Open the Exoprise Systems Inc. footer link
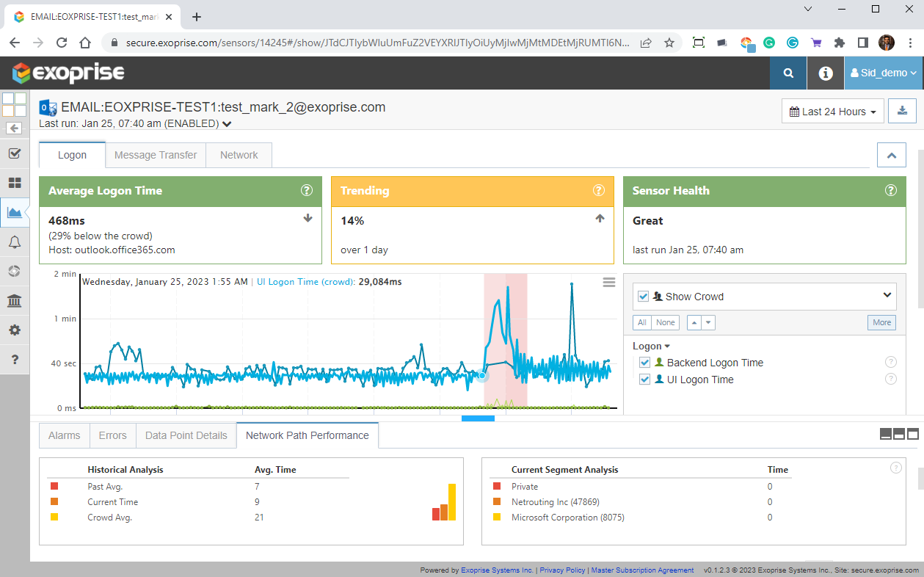924x577 pixels. 498,570
